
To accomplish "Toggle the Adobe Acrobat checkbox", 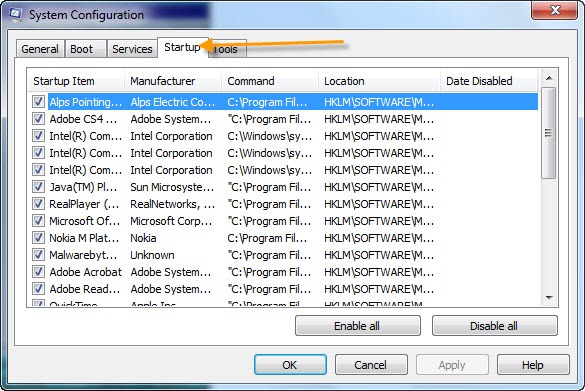I will point(38,272).
